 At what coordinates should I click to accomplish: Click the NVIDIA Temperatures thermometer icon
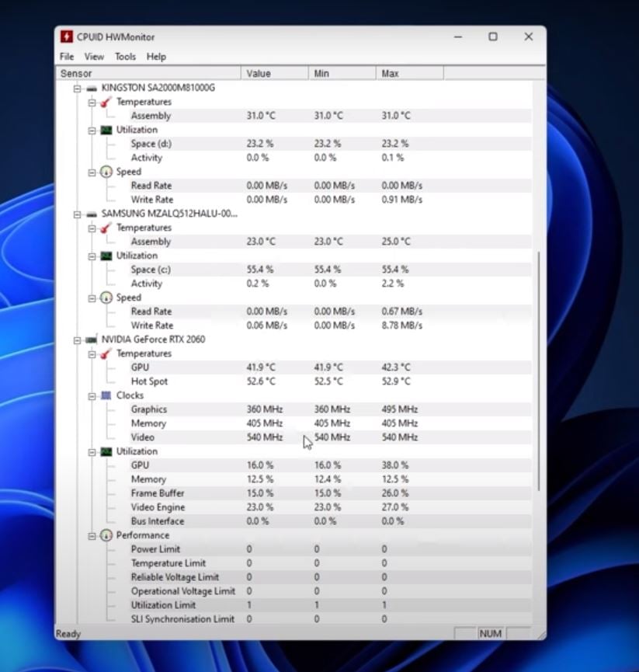coord(106,354)
